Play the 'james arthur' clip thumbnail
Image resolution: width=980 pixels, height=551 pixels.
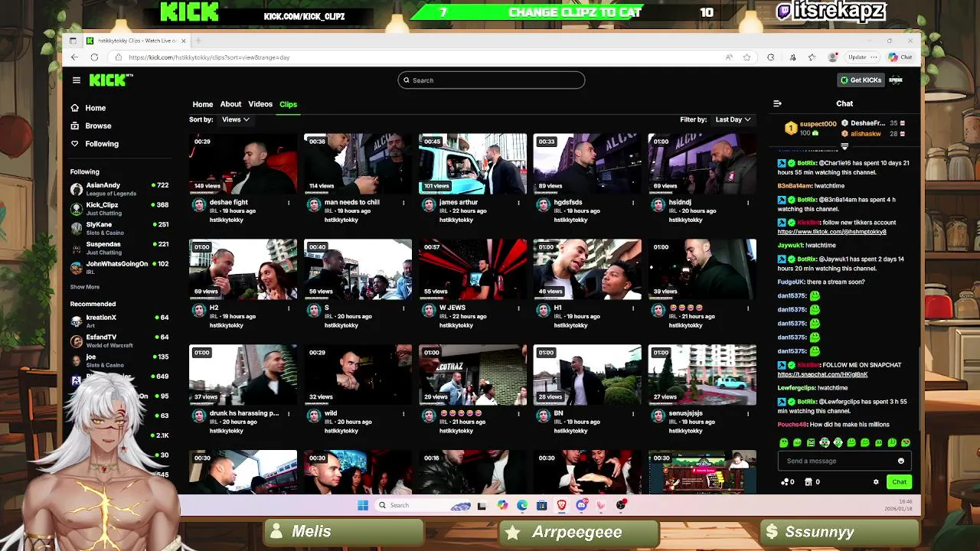(472, 164)
